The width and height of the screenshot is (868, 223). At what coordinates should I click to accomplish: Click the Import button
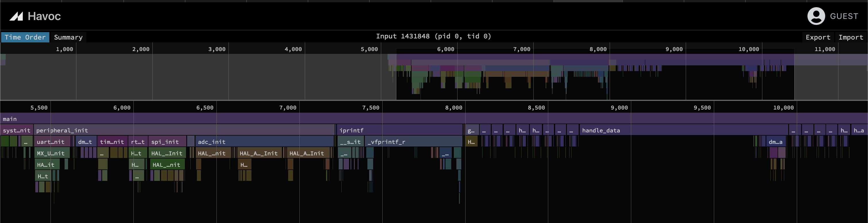tap(850, 37)
